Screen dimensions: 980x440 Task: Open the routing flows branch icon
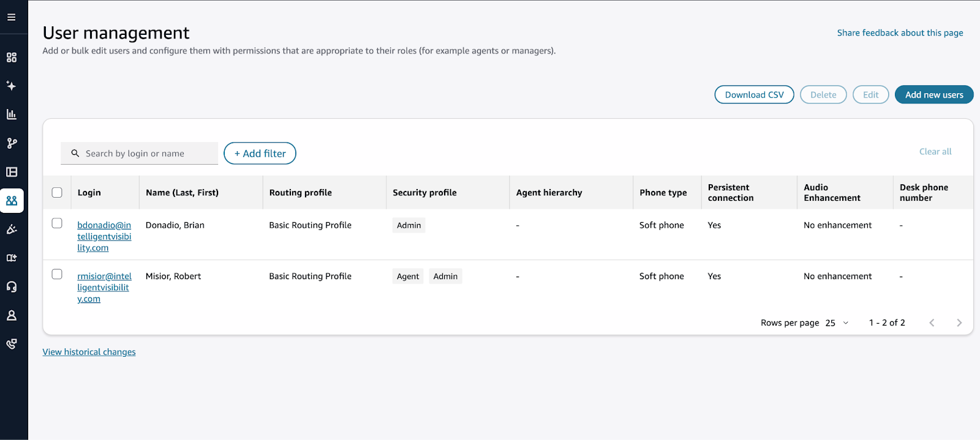tap(12, 143)
